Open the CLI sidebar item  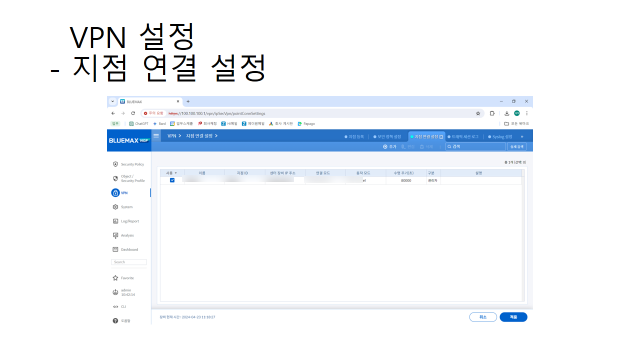pos(119,307)
